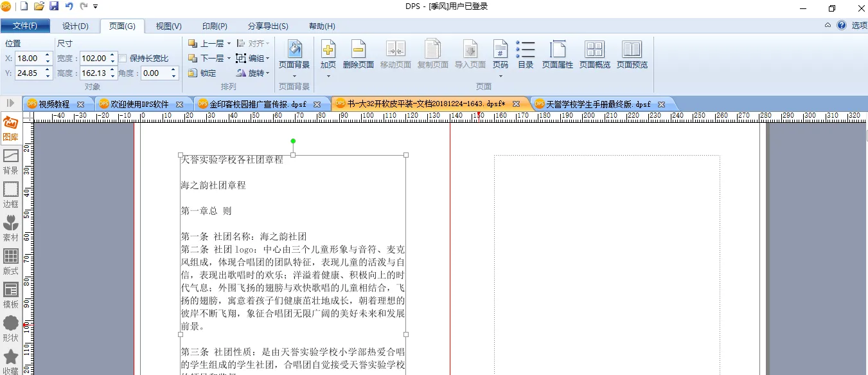Open the 页码 dropdown
Viewport: 868px width, 375px height.
click(500, 77)
